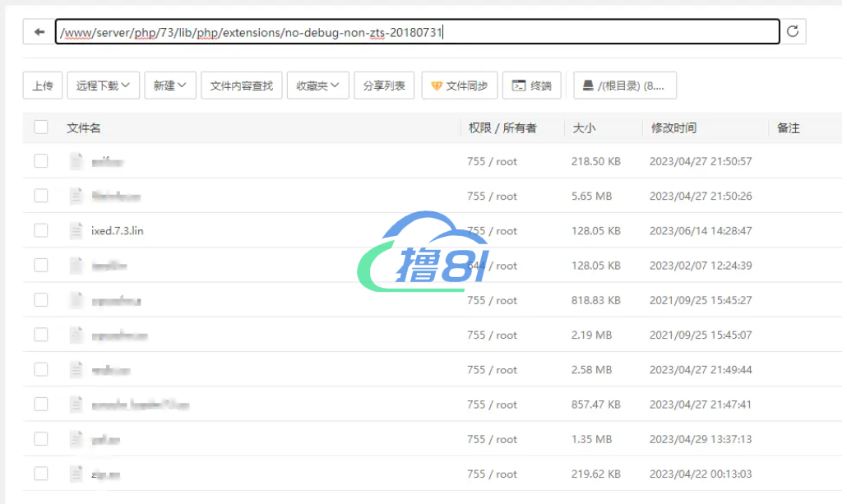Click the file icon of ixed.7.3.lin
847x504 pixels.
(x=76, y=231)
